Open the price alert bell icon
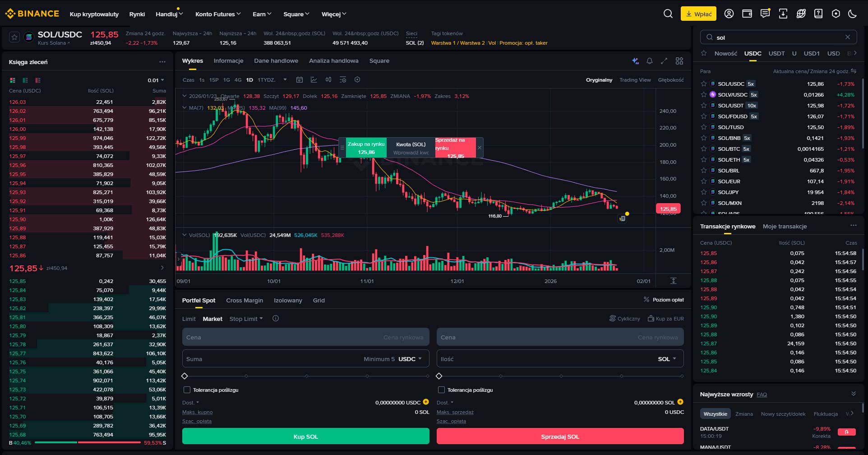This screenshot has height=455, width=868. (x=650, y=61)
